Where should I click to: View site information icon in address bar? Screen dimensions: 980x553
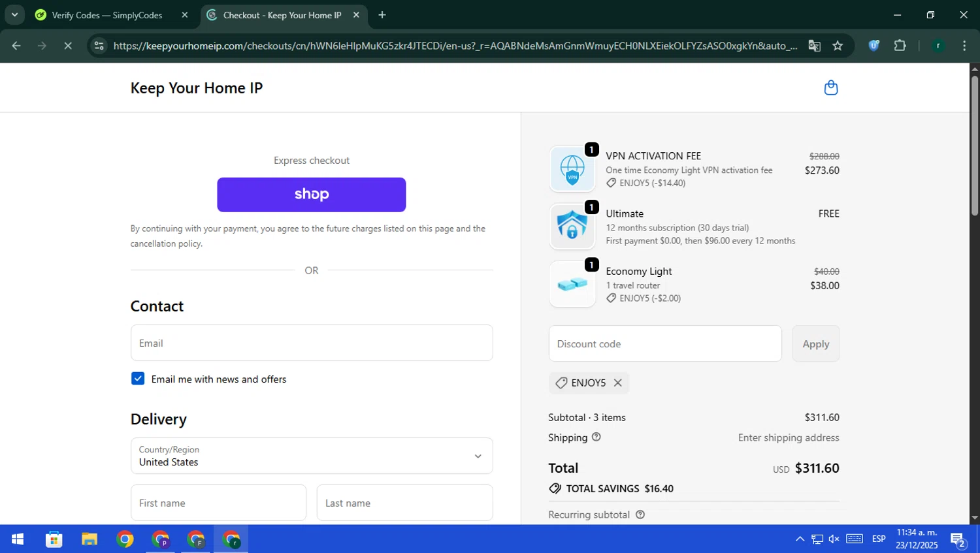[x=99, y=46]
